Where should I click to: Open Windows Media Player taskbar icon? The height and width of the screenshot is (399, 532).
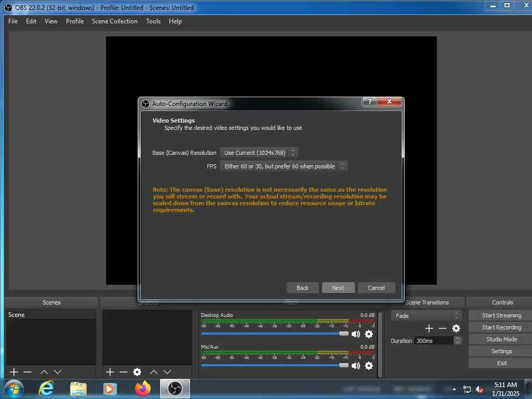tap(110, 389)
